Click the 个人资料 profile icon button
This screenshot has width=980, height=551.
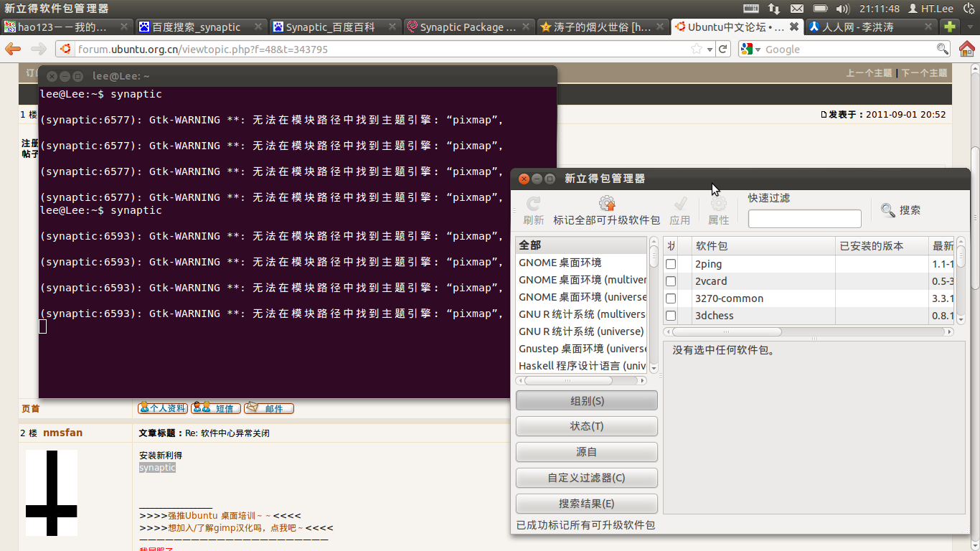click(x=163, y=408)
